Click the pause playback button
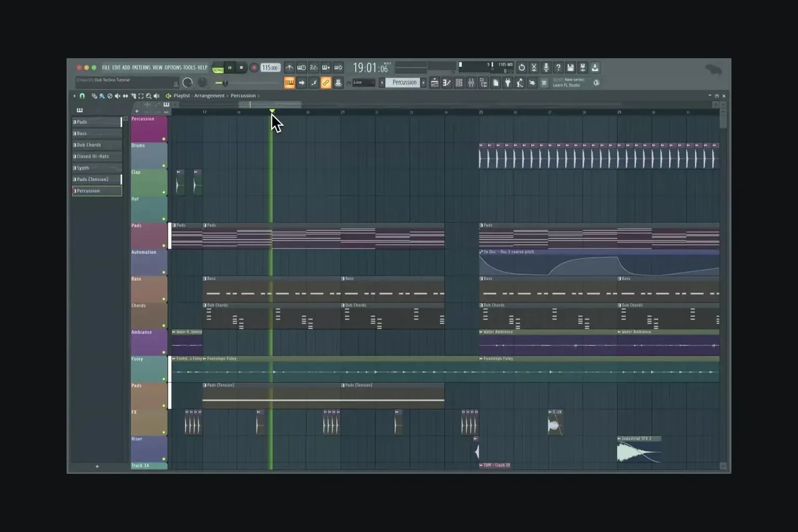 coord(230,68)
